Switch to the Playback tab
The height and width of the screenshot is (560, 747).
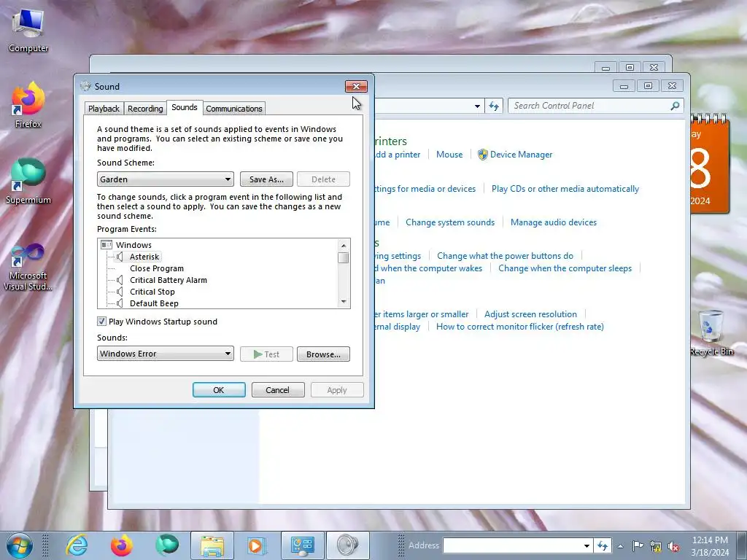[x=104, y=109]
